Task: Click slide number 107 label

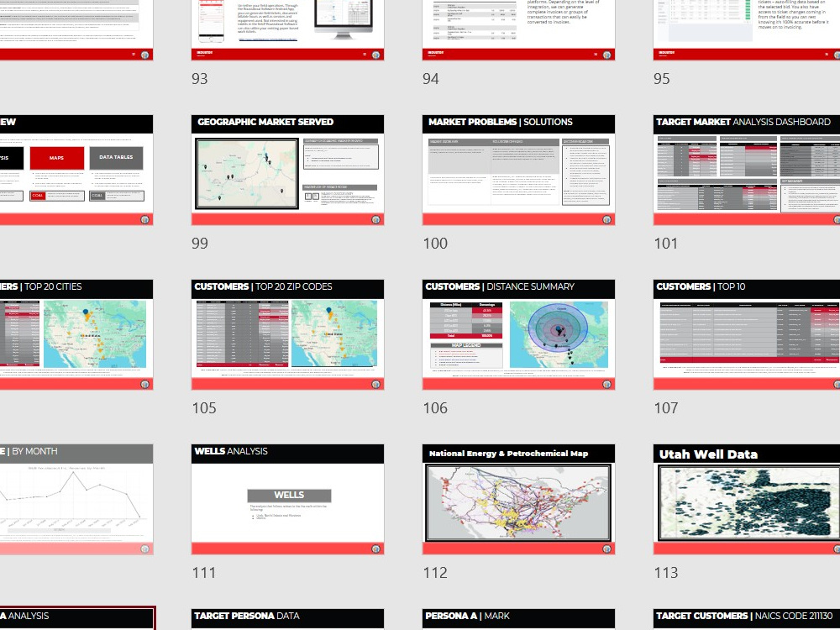Action: (x=666, y=408)
